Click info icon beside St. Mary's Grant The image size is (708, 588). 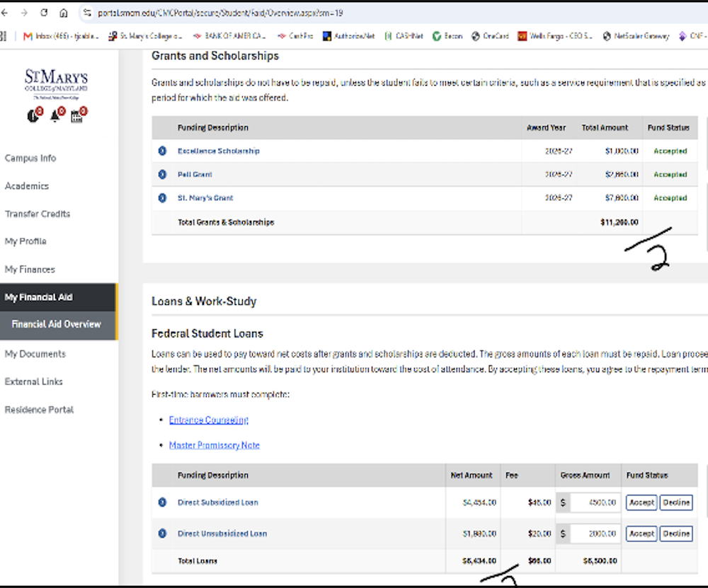pyautogui.click(x=162, y=197)
